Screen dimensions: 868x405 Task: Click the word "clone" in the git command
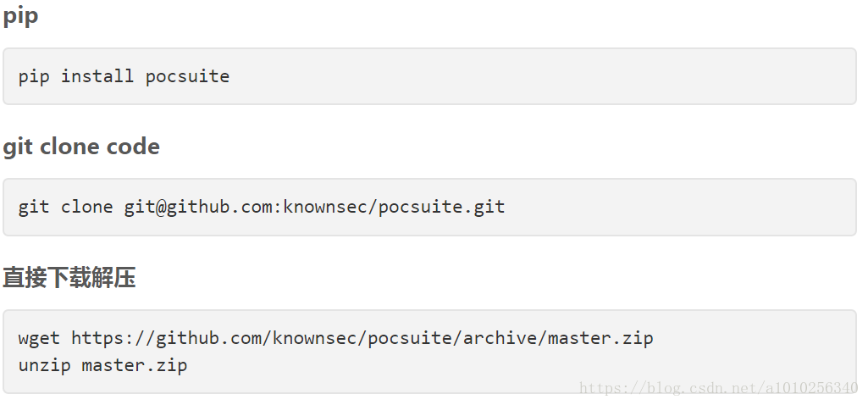(86, 207)
